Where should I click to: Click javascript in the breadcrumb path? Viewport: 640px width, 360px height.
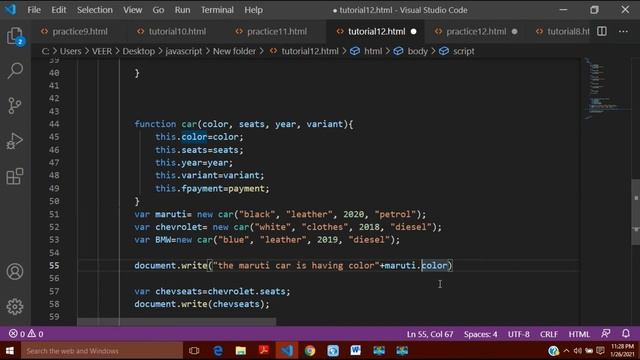click(x=184, y=51)
